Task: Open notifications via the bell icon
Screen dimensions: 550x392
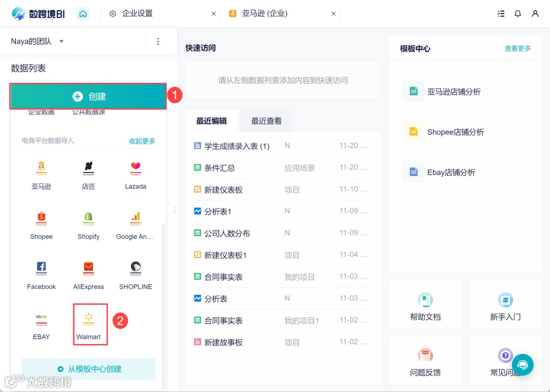Action: coord(518,13)
